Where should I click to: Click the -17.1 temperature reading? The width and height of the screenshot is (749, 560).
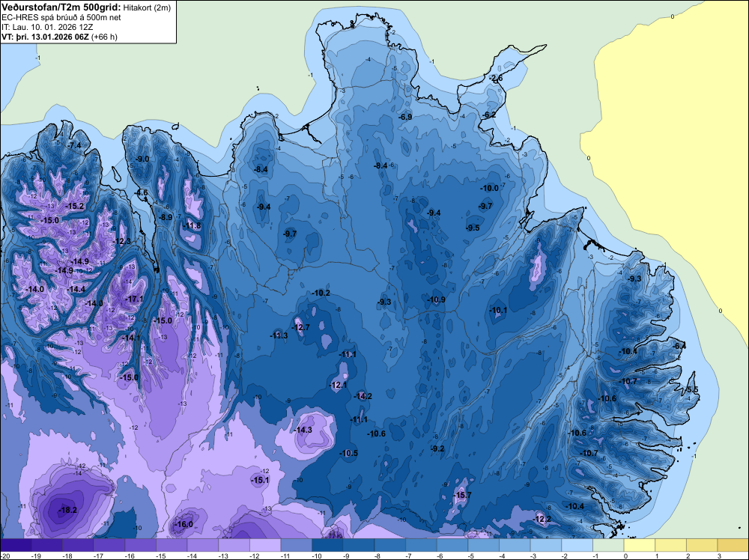pos(134,299)
